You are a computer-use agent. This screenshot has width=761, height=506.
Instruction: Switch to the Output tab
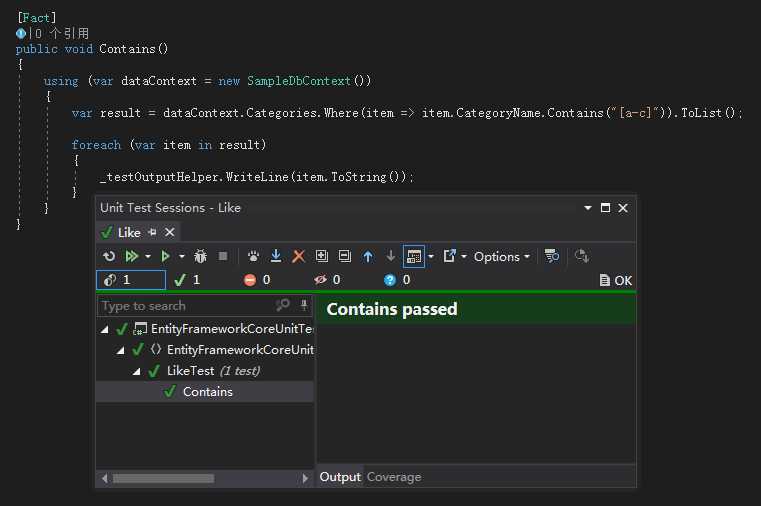click(340, 477)
